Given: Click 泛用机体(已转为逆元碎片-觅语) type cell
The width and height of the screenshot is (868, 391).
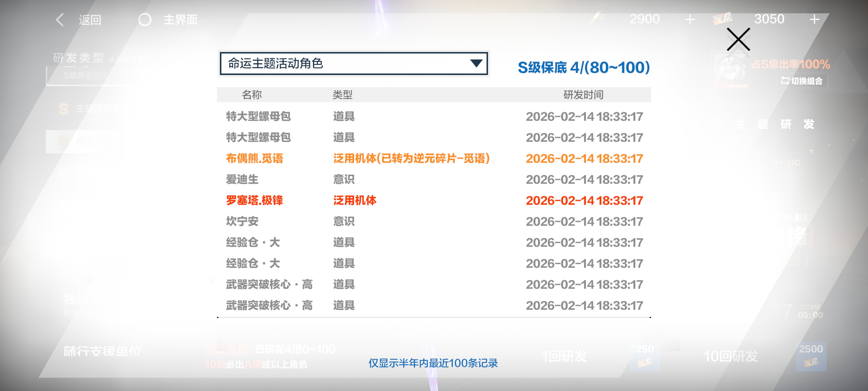Looking at the screenshot, I should pyautogui.click(x=411, y=159).
